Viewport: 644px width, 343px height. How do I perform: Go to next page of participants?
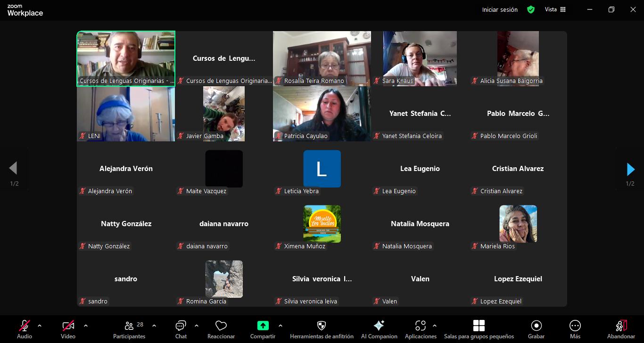pos(630,169)
